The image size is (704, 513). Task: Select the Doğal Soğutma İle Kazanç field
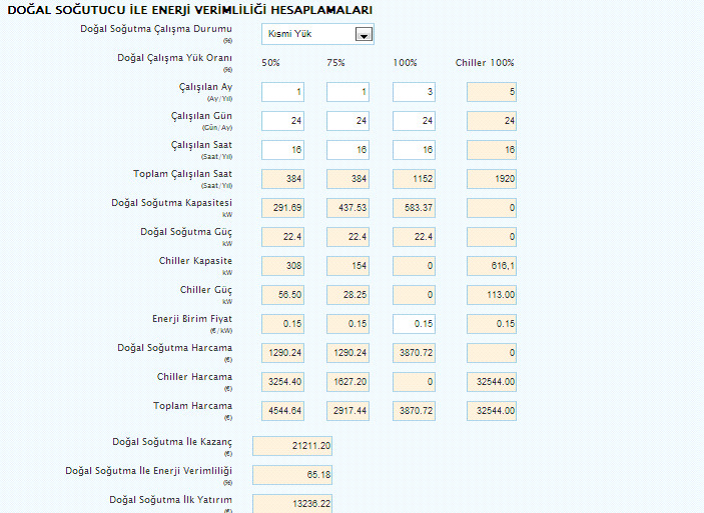[x=292, y=446]
